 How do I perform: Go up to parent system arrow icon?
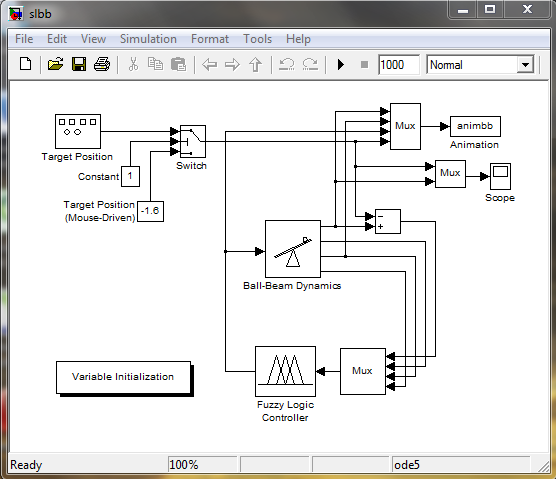255,65
